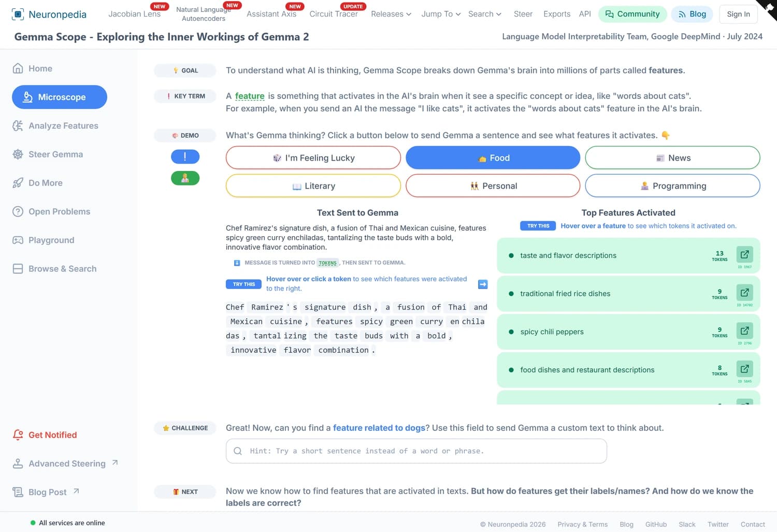Click the Blog button in header

tap(692, 14)
